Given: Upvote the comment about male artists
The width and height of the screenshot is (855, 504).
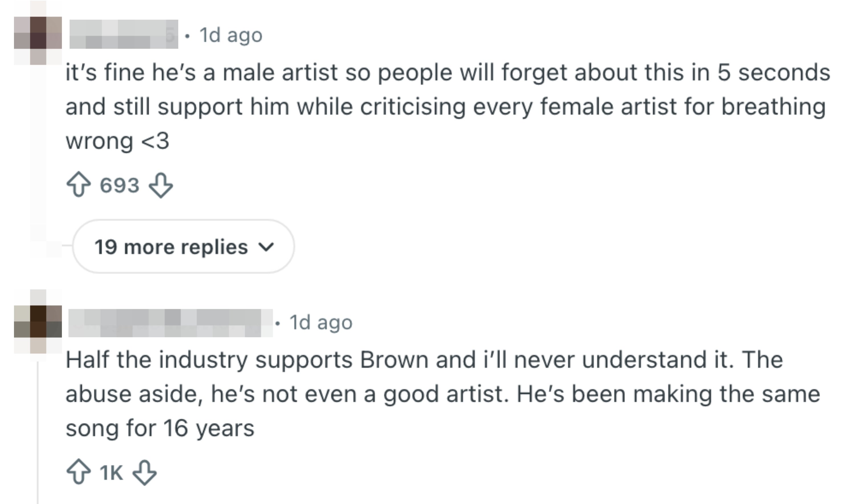Looking at the screenshot, I should [78, 185].
